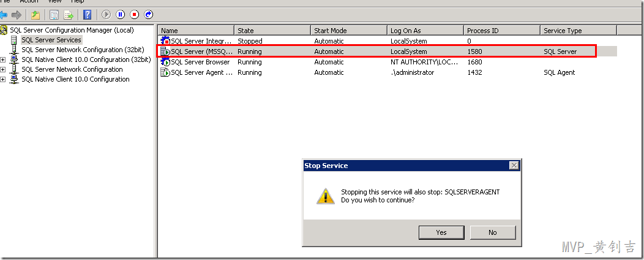Sort by the Start Mode column header
The width and height of the screenshot is (644, 260).
(x=349, y=31)
